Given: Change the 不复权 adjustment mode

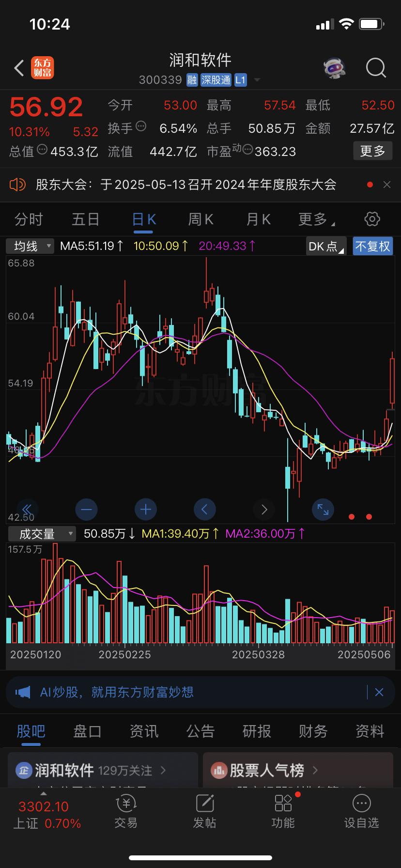Looking at the screenshot, I should pos(372,246).
